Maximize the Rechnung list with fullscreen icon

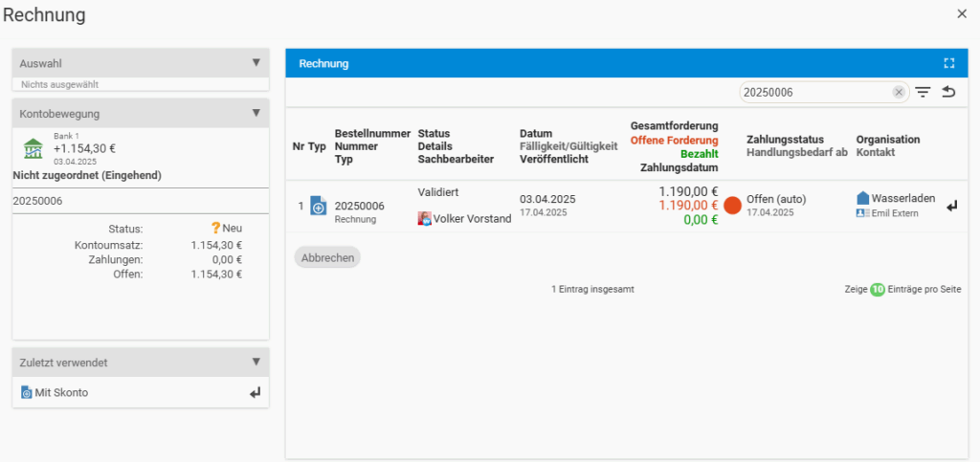tap(949, 63)
